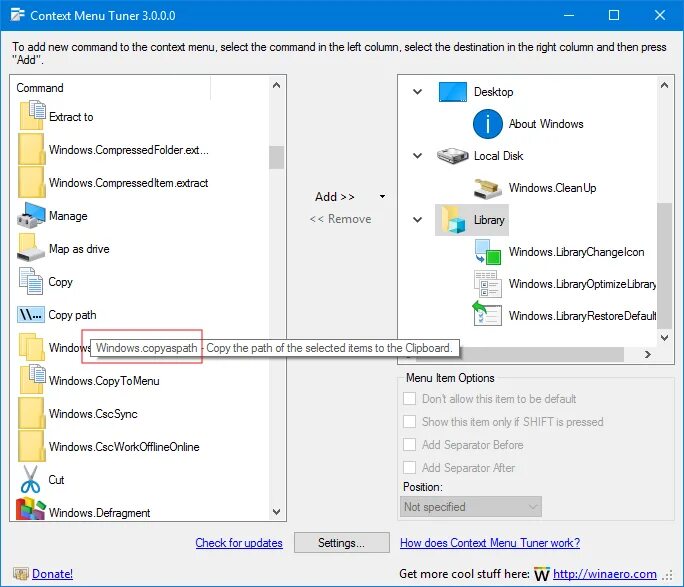Select the Windows.CompressedItem.extract folder icon
Screen dimensions: 684x587
pyautogui.click(x=31, y=182)
